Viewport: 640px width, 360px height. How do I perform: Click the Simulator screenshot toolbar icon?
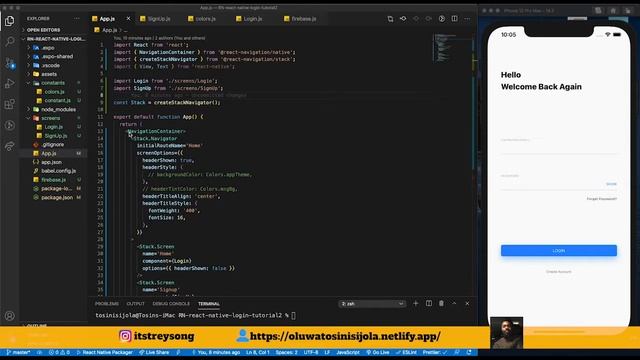pyautogui.click(x=598, y=11)
